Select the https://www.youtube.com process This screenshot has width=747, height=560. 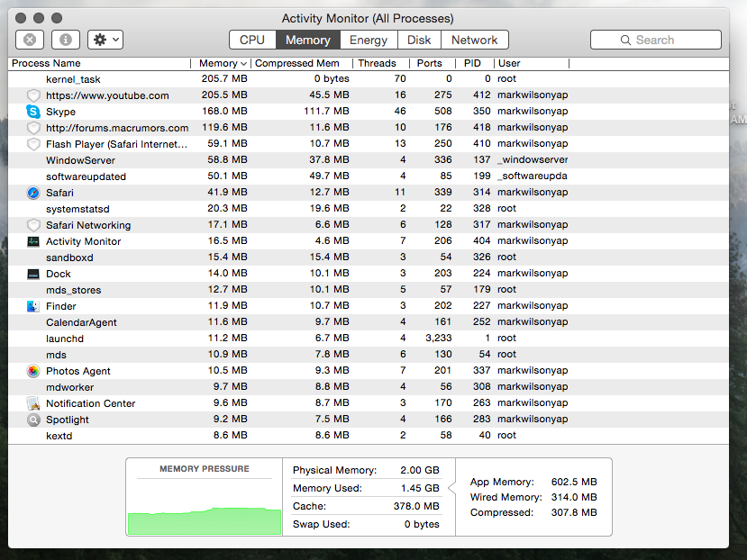click(x=369, y=95)
